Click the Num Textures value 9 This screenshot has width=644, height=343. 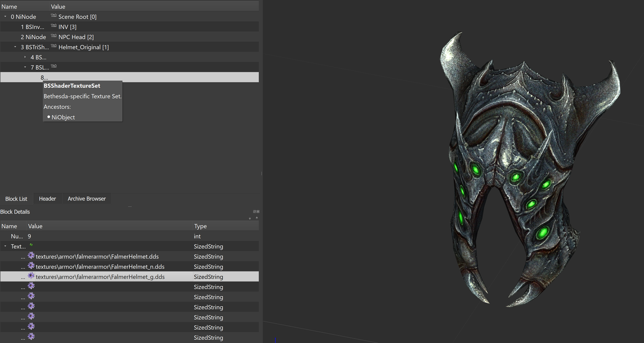tap(30, 236)
